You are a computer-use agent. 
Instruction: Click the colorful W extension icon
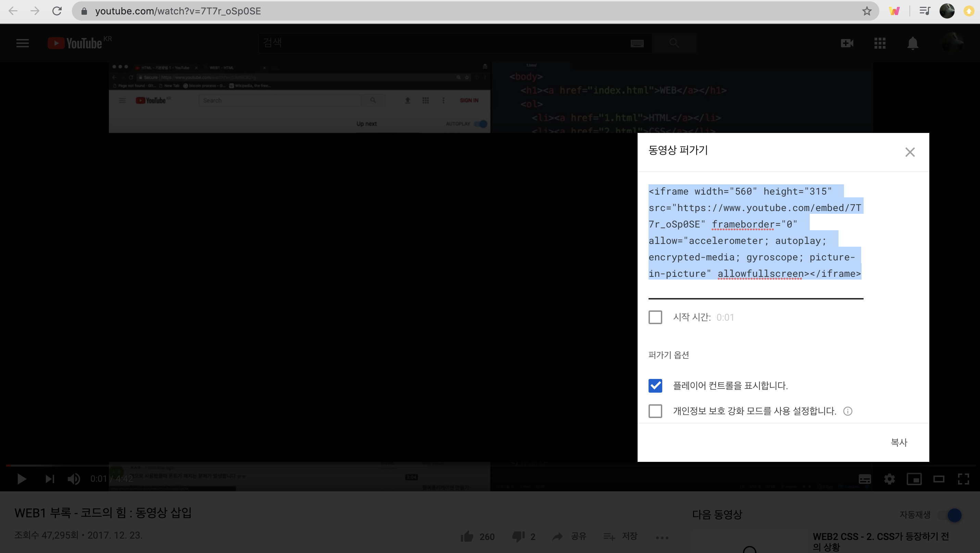894,11
